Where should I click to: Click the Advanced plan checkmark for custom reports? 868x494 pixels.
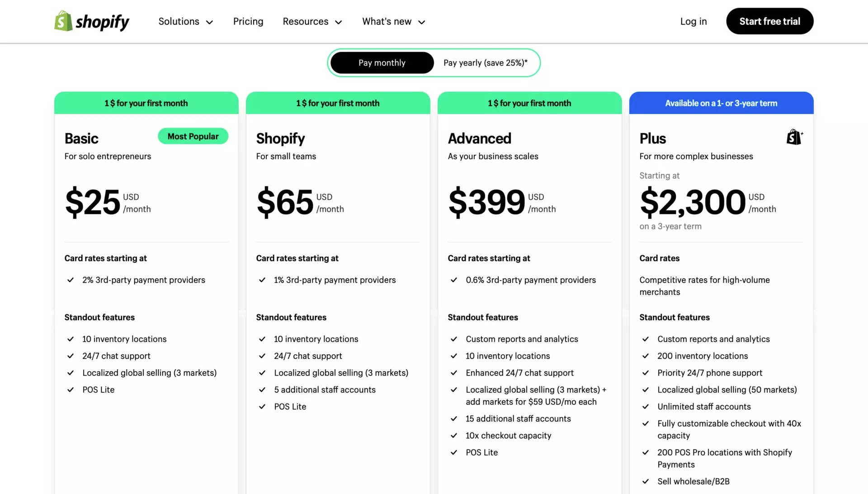pyautogui.click(x=454, y=339)
